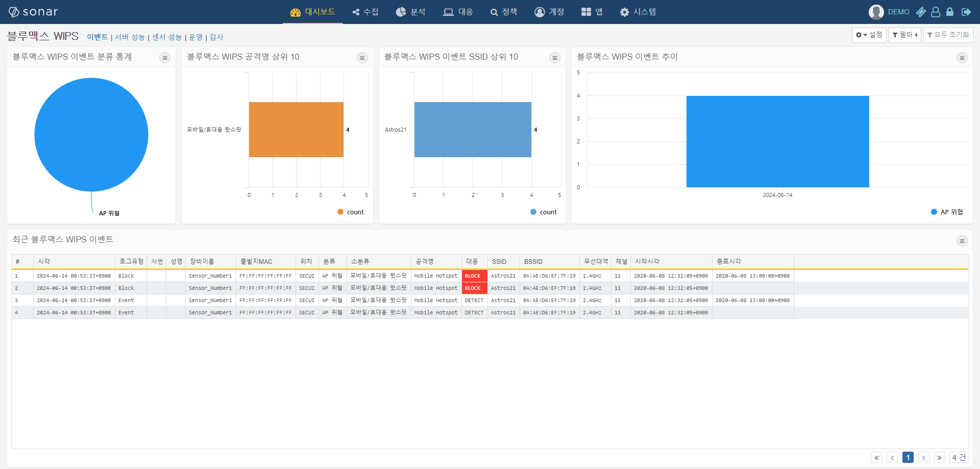This screenshot has width=980, height=469.
Task: Click Sensor_Number1 in row 1
Action: click(x=210, y=276)
